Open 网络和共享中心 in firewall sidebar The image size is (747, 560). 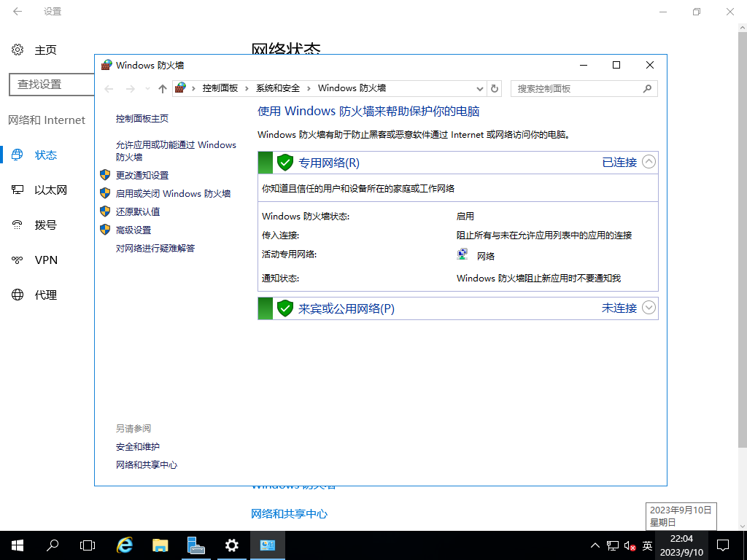coord(147,464)
